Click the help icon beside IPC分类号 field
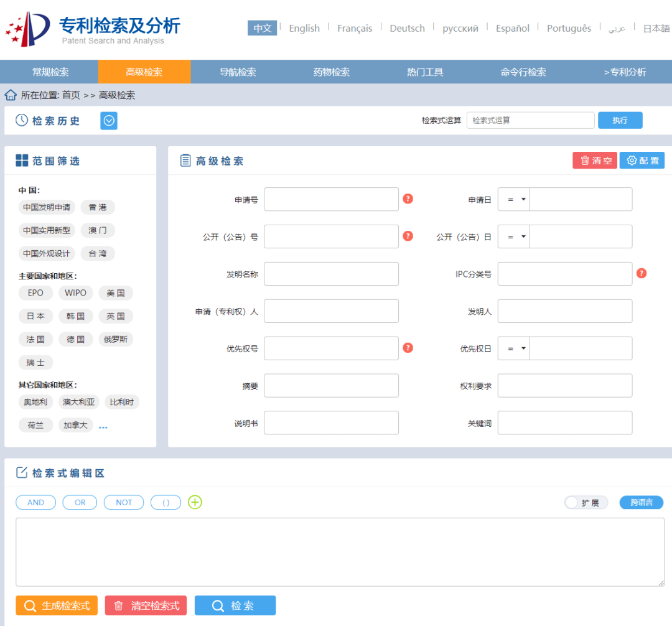The width and height of the screenshot is (672, 626). 642,273
